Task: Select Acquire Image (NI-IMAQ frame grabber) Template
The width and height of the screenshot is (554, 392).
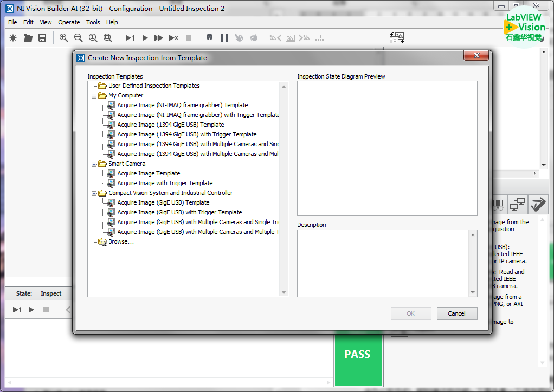Action: pyautogui.click(x=182, y=105)
